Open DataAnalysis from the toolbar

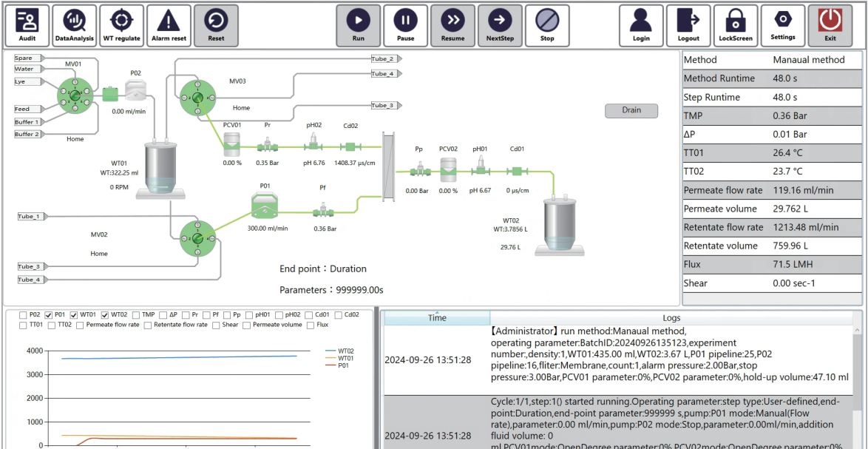click(75, 25)
